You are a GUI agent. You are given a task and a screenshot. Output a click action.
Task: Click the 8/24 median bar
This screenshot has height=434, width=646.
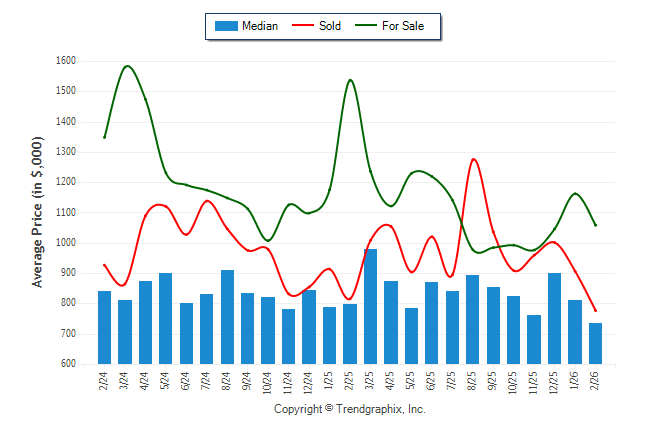pyautogui.click(x=227, y=316)
